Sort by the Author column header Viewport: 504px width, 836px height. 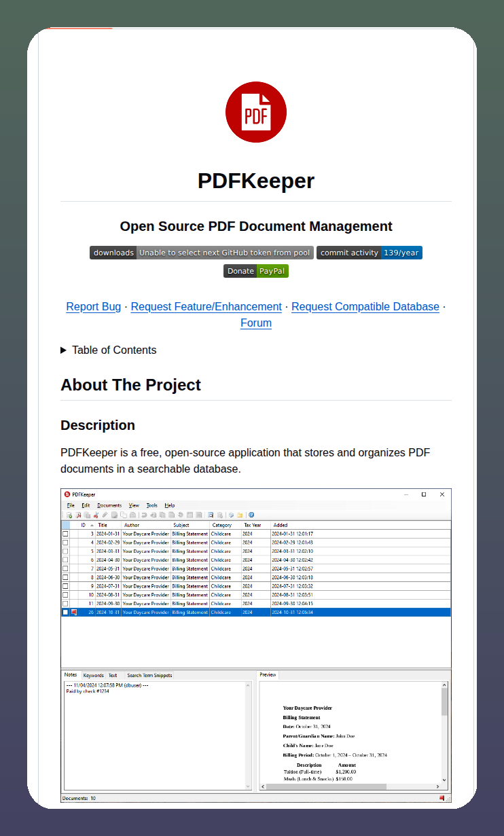[x=146, y=525]
